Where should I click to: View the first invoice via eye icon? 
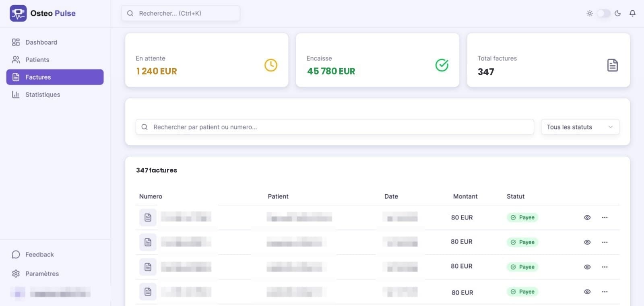pos(587,218)
